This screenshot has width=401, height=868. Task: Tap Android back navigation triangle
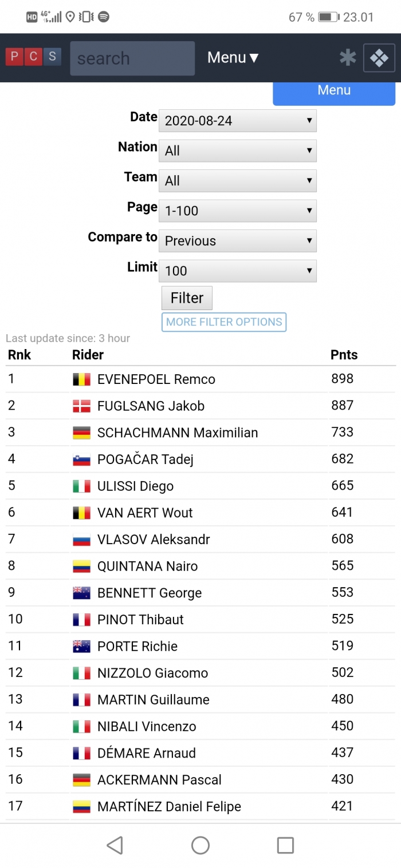click(x=115, y=845)
